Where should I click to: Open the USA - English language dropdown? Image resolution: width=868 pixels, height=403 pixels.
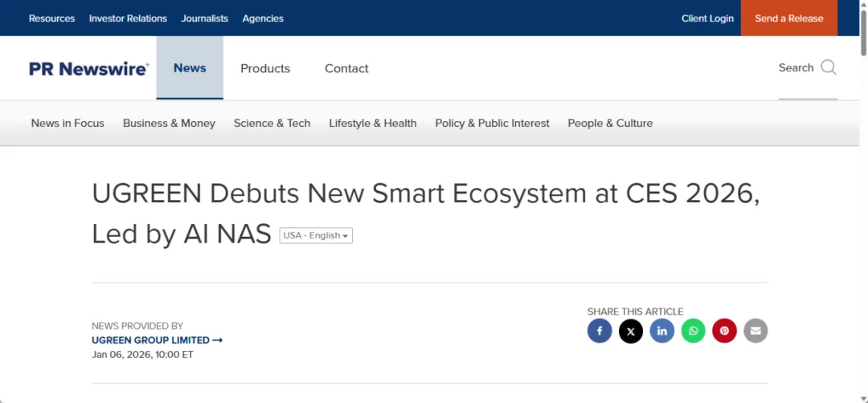point(316,235)
